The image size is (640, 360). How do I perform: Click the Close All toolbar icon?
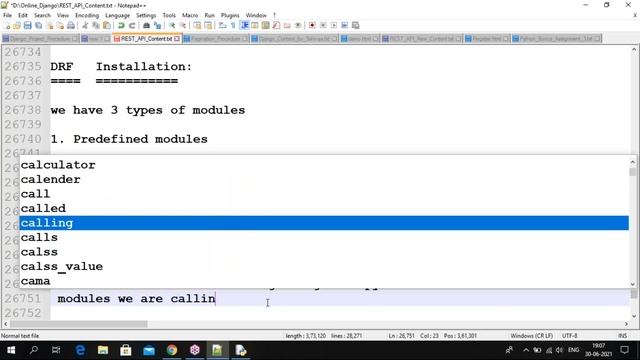[60, 25]
